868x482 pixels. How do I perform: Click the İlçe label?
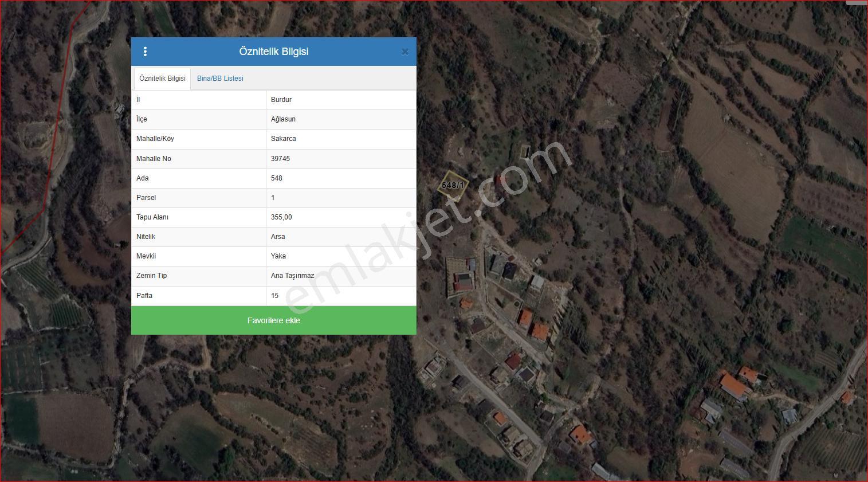142,119
